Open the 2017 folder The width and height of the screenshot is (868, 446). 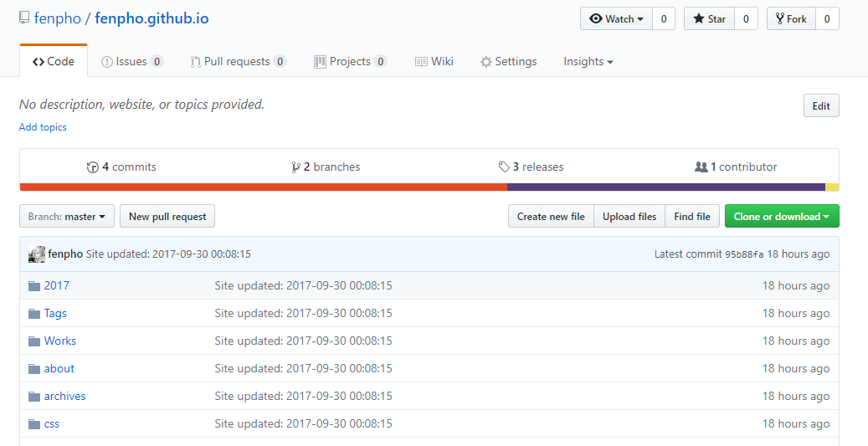pos(56,285)
